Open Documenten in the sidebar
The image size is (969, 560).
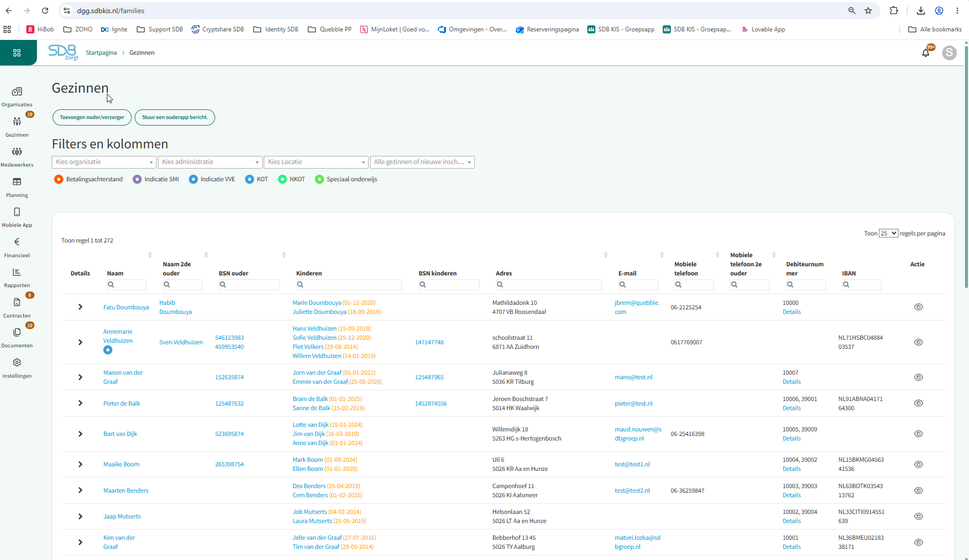click(17, 338)
